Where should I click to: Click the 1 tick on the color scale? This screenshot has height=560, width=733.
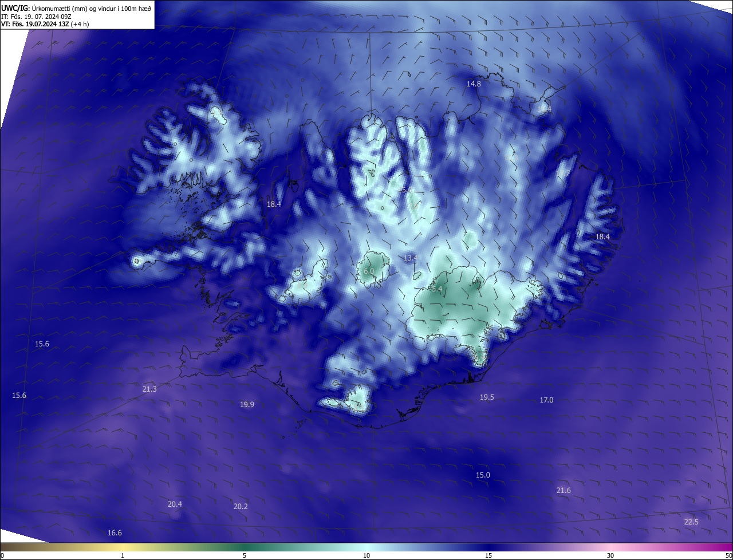[123, 555]
